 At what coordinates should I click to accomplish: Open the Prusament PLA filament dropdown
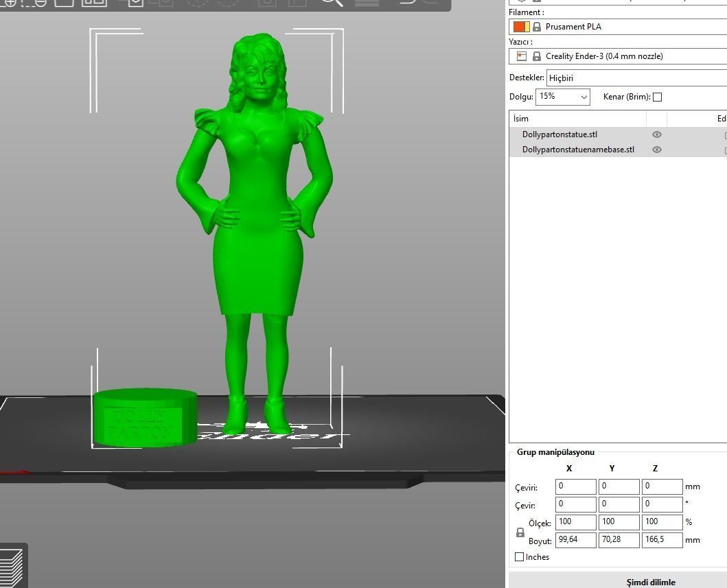coord(618,27)
